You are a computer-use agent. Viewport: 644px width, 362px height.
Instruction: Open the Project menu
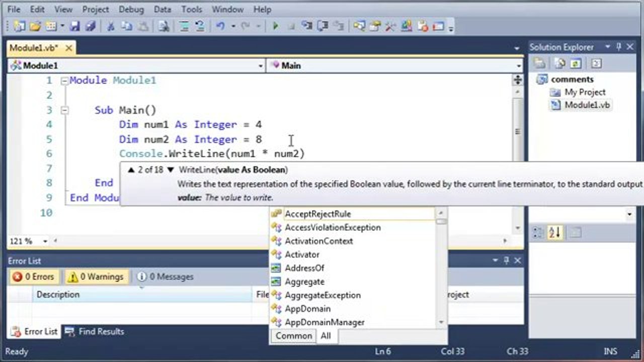[96, 9]
